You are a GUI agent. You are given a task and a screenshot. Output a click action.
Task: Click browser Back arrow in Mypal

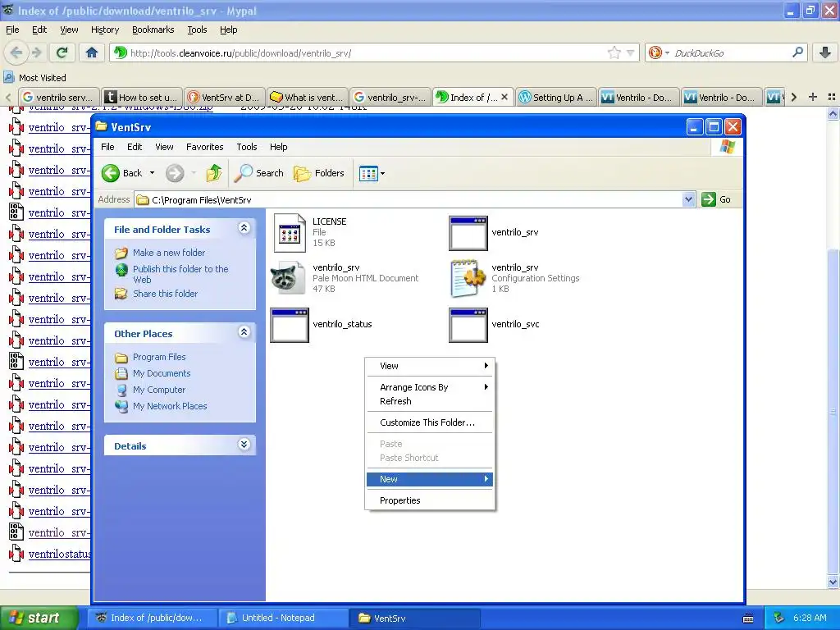(16, 52)
